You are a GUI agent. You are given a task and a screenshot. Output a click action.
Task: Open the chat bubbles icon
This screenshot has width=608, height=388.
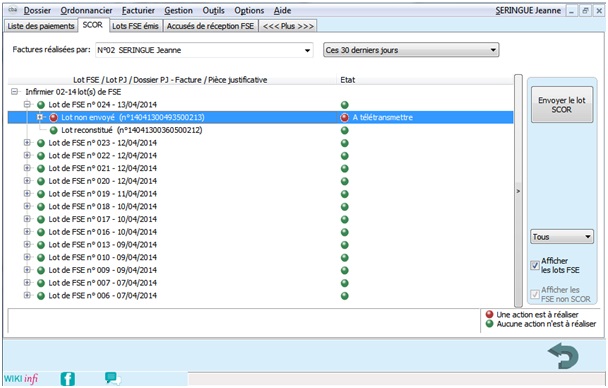[x=112, y=378]
